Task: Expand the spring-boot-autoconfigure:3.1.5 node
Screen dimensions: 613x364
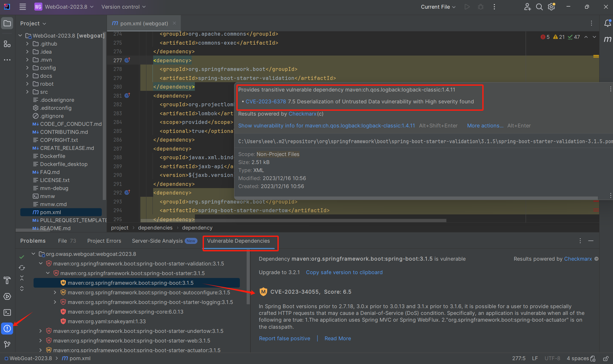Action: pyautogui.click(x=55, y=292)
